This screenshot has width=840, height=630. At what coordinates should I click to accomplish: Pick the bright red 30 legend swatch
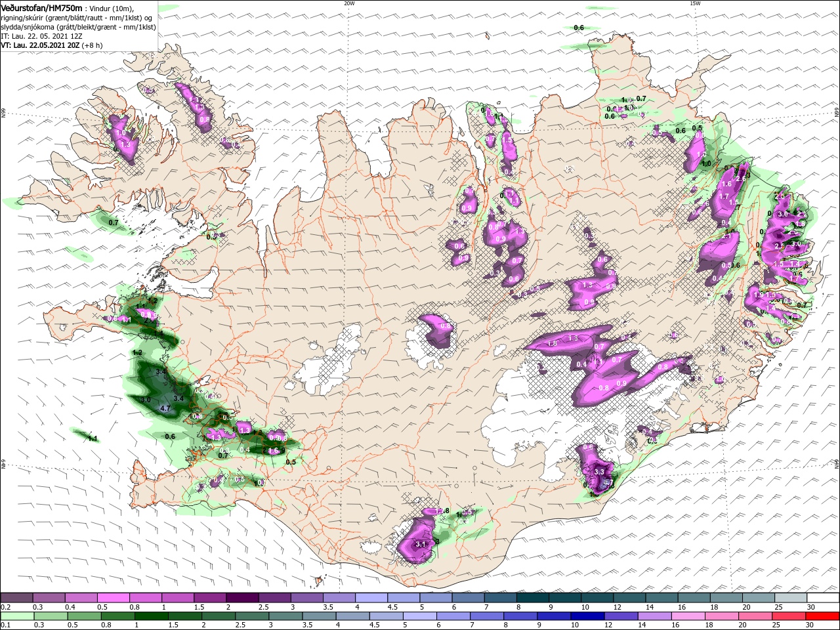click(822, 616)
